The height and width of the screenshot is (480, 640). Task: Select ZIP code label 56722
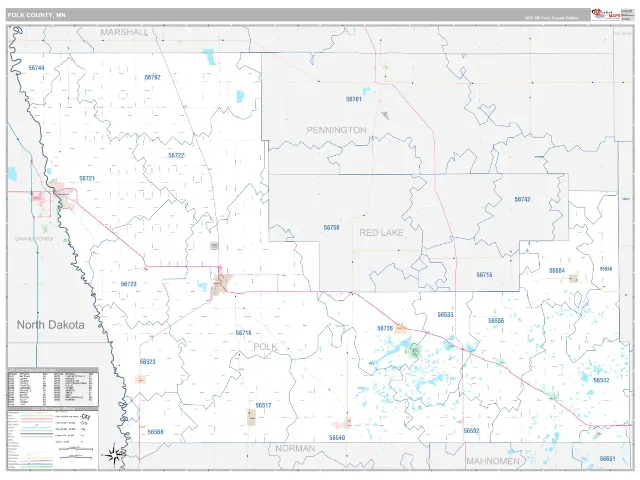176,156
